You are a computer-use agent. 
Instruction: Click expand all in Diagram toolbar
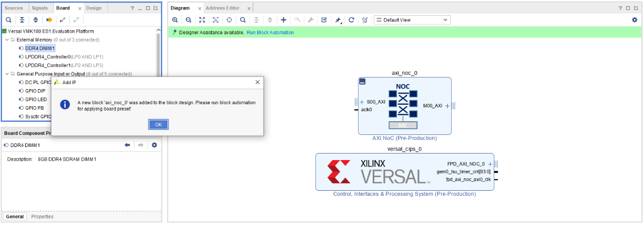pyautogui.click(x=270, y=20)
